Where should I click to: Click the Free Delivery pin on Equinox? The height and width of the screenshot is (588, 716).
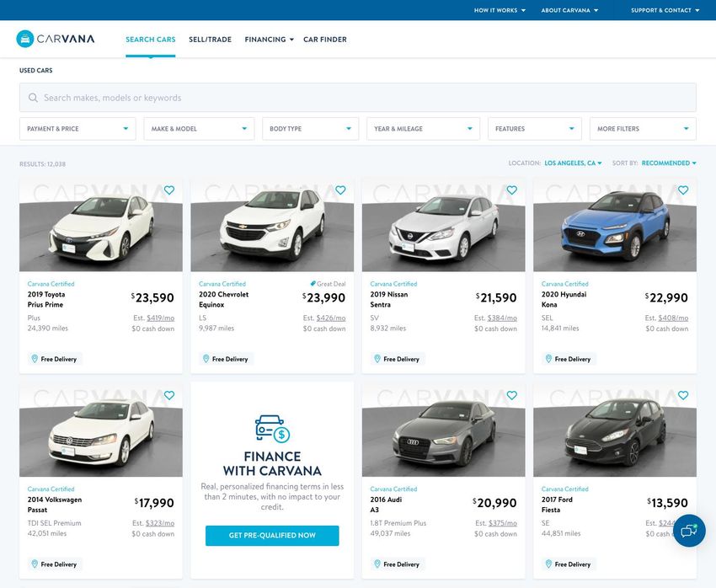[x=206, y=359]
